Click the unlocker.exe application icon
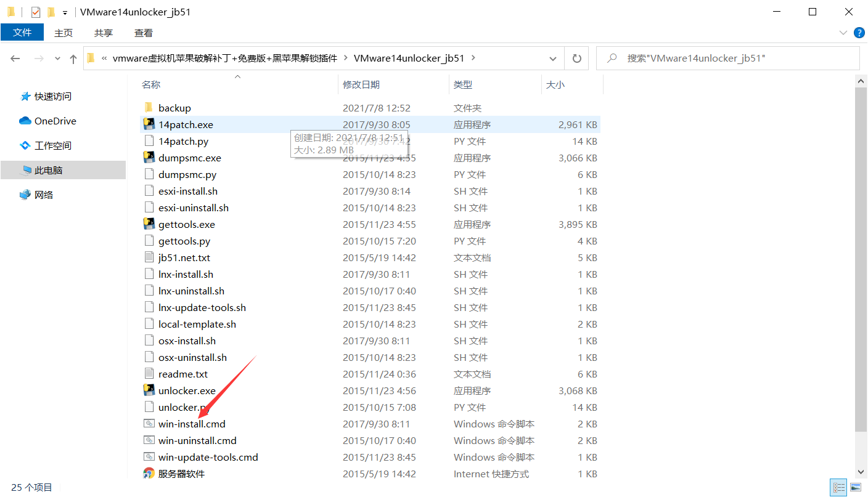 (x=149, y=390)
